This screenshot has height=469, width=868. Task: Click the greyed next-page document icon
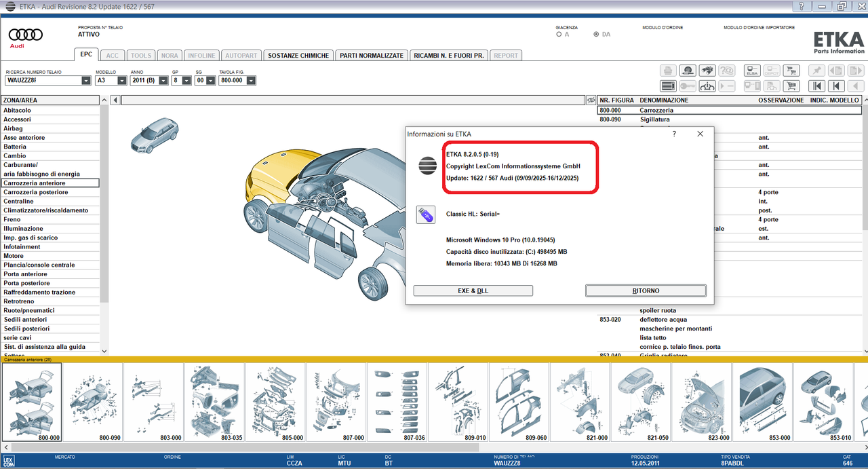coord(856,71)
